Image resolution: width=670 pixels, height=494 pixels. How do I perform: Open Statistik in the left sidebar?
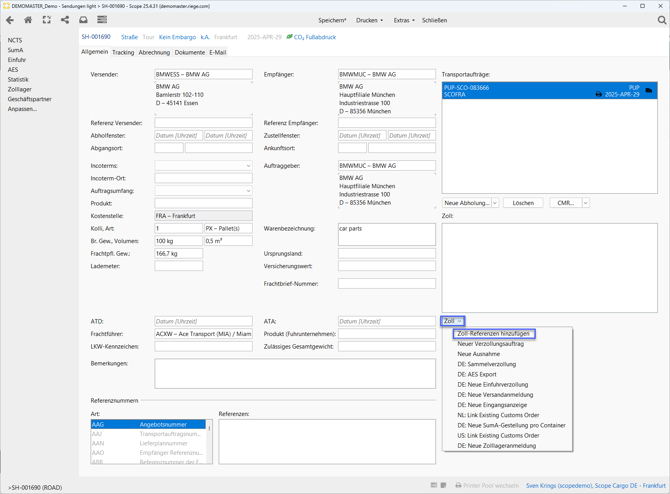click(x=18, y=79)
